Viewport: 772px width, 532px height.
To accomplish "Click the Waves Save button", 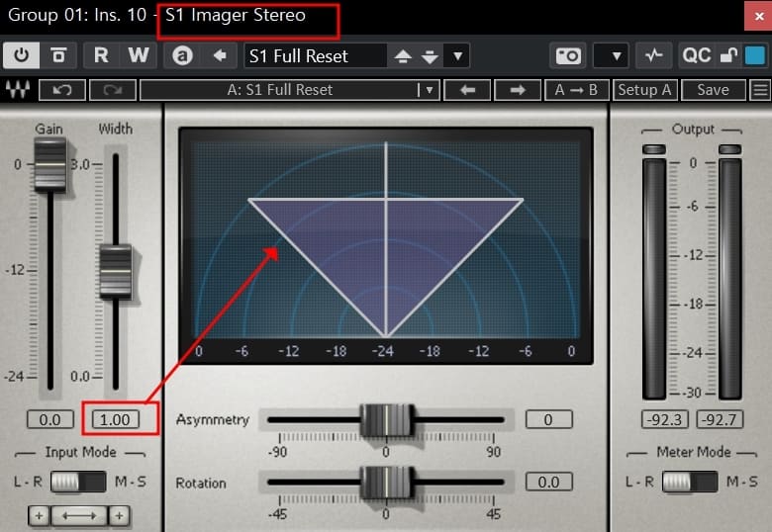I will tap(713, 90).
